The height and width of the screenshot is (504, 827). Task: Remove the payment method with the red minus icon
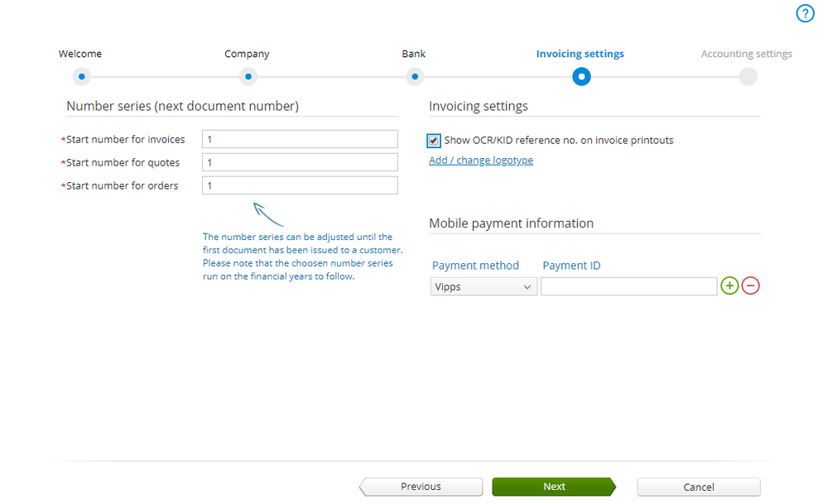[751, 286]
